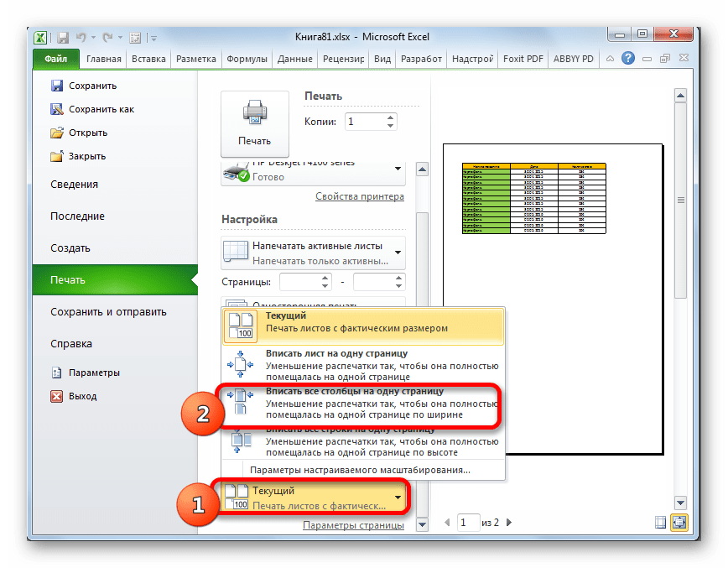The width and height of the screenshot is (728, 568).
Task: Click the Текущий scaling option icon in dropdown list
Action: [x=241, y=326]
